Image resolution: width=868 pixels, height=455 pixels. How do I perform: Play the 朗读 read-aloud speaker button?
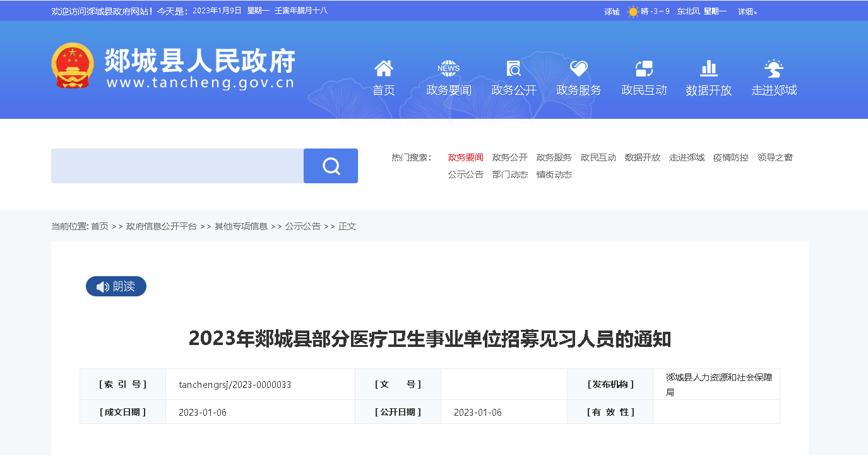pyautogui.click(x=116, y=286)
